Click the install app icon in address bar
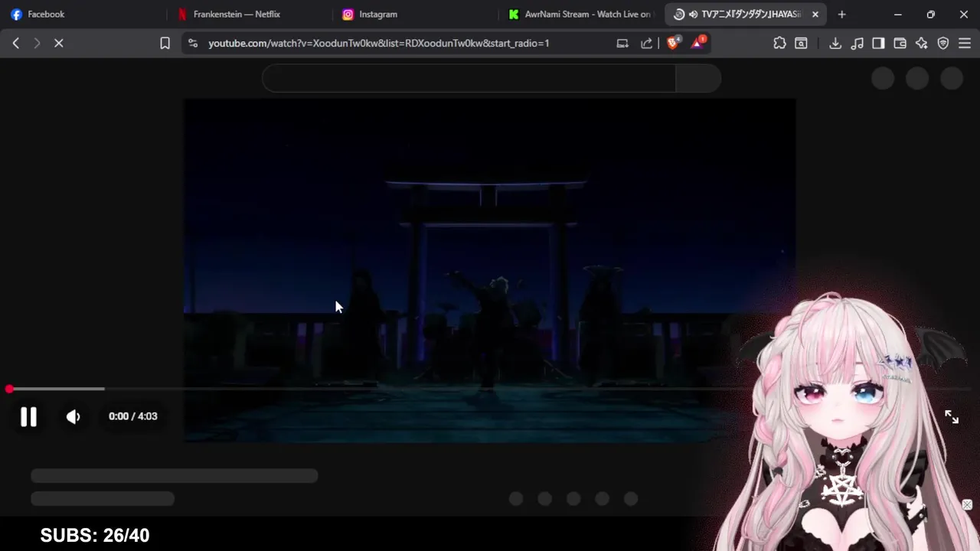Viewport: 980px width, 551px height. pos(622,44)
